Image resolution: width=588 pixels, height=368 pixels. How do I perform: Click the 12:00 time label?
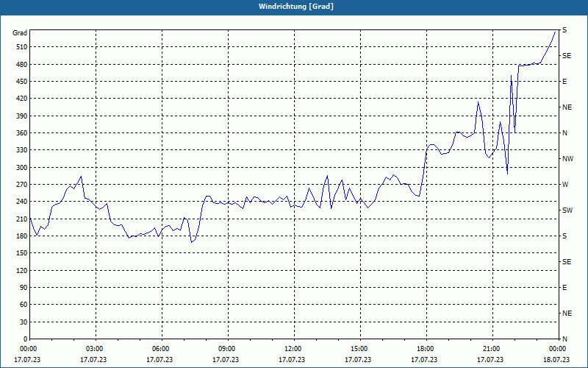point(292,349)
